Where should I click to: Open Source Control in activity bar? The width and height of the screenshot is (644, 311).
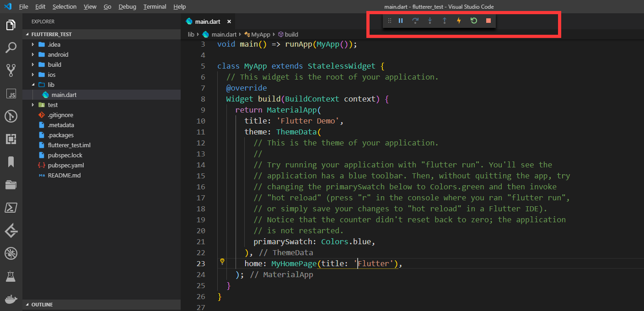[x=11, y=70]
